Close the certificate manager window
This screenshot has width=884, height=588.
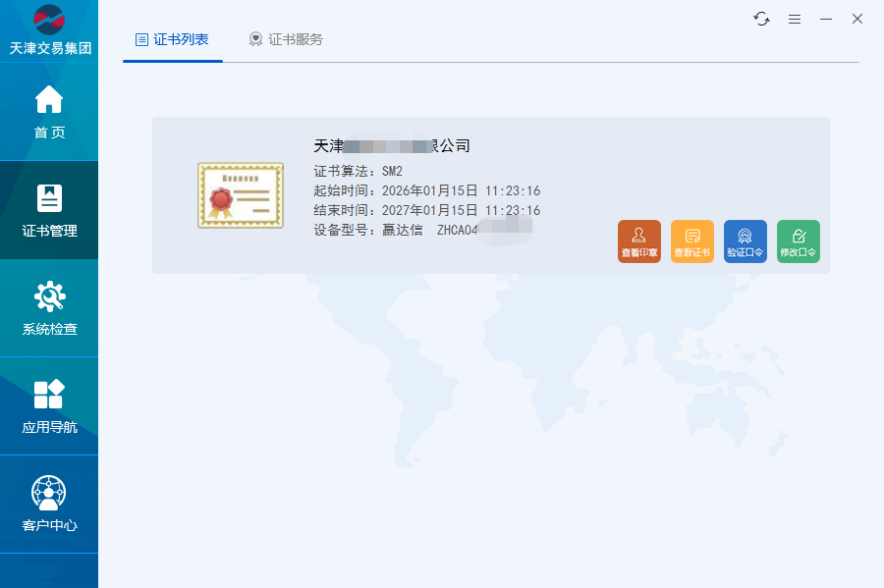[857, 19]
